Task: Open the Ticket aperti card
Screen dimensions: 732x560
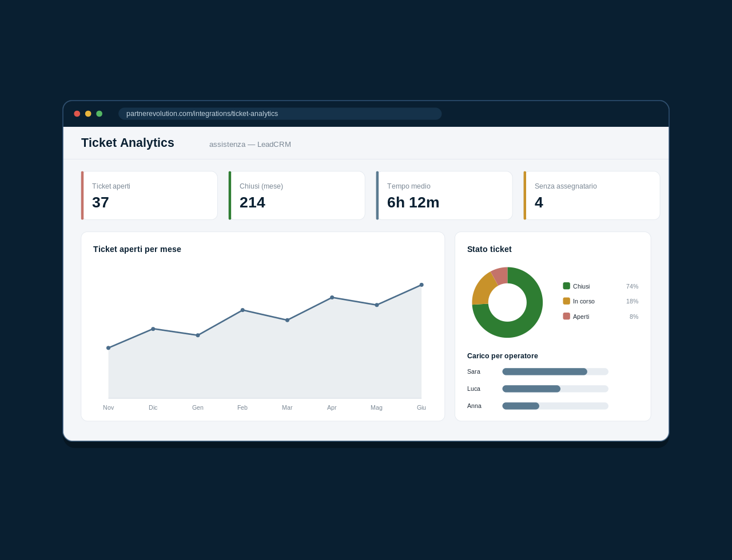Action: [x=149, y=195]
